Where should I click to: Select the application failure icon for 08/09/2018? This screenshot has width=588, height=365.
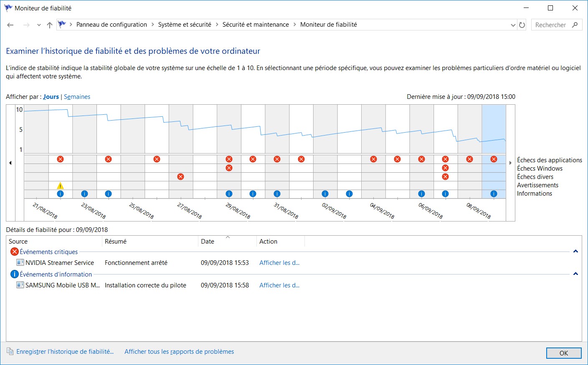click(469, 159)
